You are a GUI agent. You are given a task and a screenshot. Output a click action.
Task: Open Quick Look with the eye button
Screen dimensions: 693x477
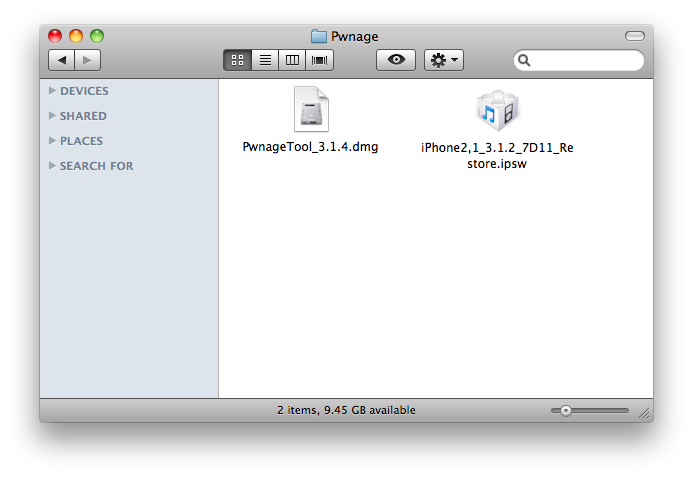point(396,60)
